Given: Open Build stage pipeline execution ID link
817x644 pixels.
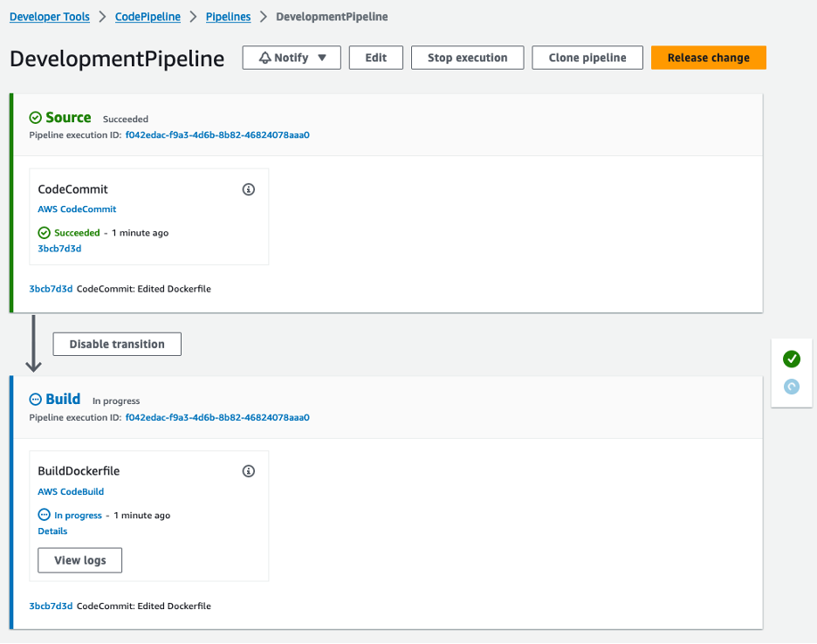Looking at the screenshot, I should (217, 417).
